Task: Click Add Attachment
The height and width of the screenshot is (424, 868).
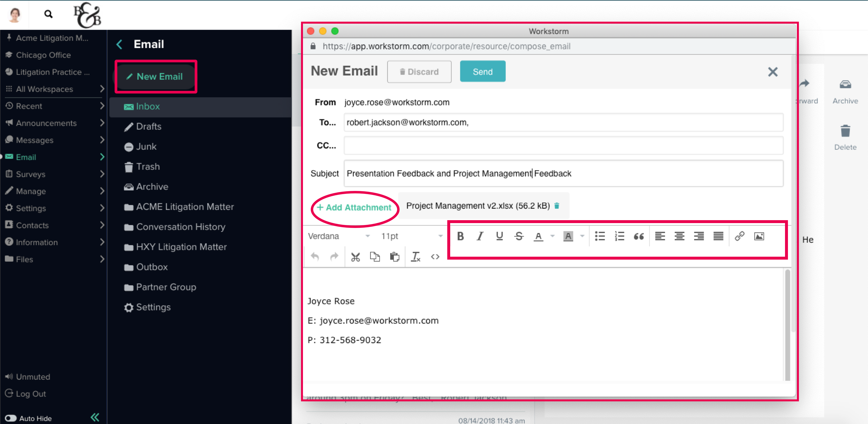Action: 354,207
